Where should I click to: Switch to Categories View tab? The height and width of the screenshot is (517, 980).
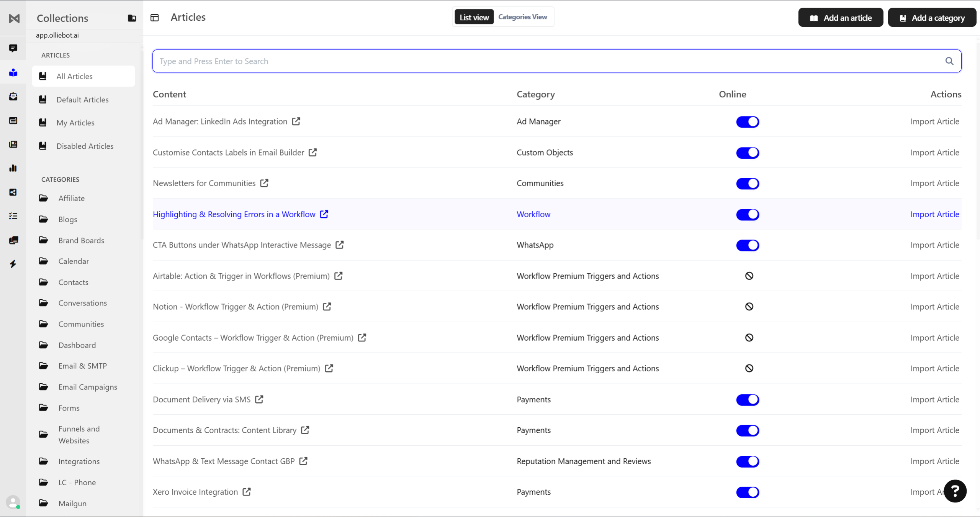(522, 17)
